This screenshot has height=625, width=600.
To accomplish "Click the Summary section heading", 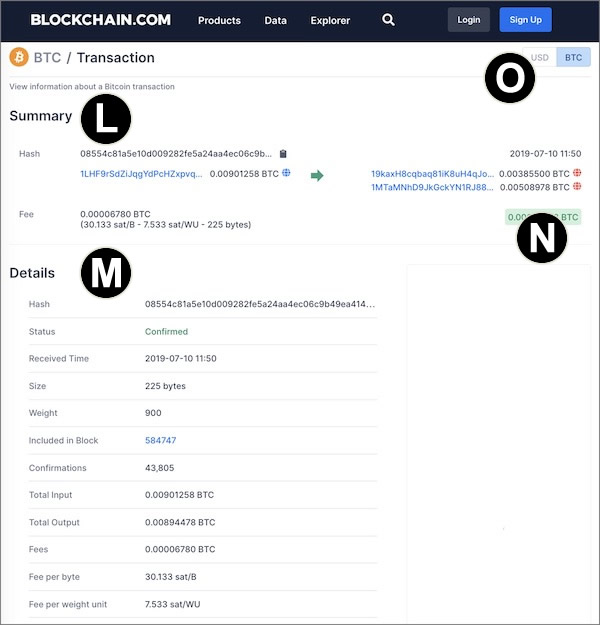I will (x=41, y=116).
